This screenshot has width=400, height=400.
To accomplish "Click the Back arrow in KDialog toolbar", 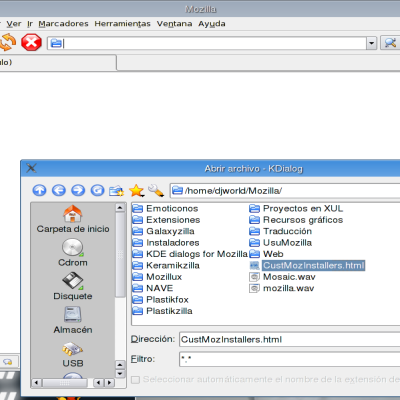I will pyautogui.click(x=59, y=190).
